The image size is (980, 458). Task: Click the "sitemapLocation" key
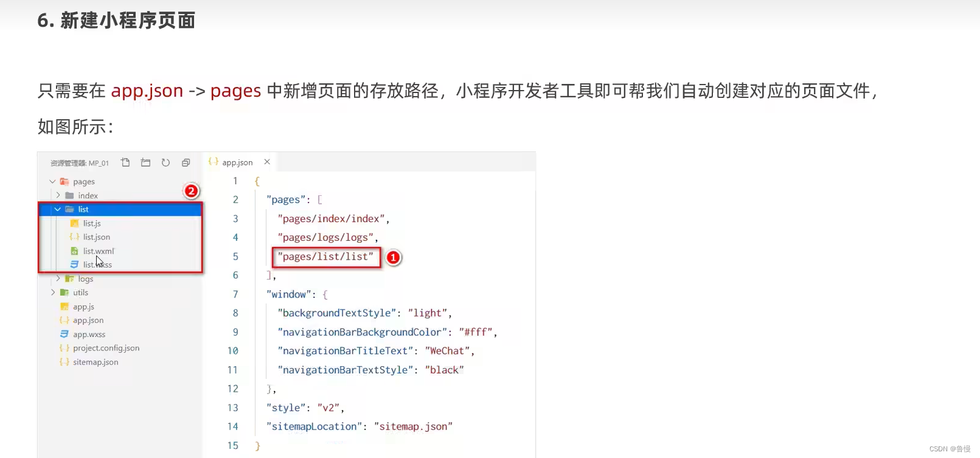tap(315, 426)
